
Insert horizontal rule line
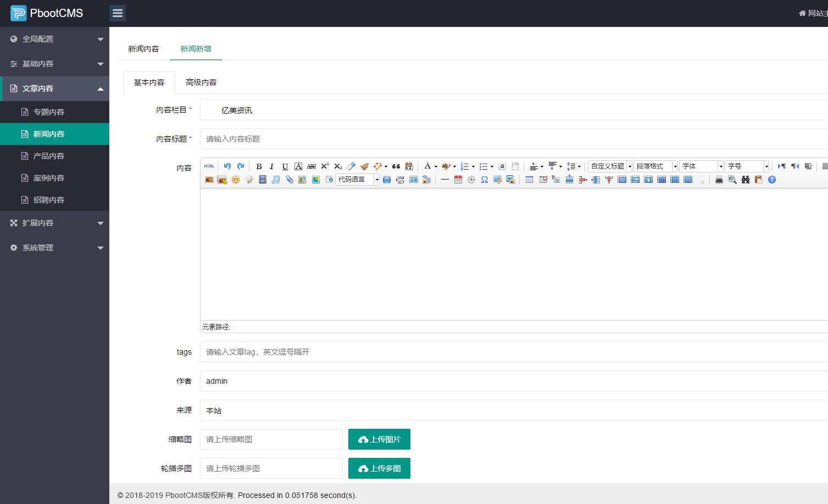[x=445, y=180]
